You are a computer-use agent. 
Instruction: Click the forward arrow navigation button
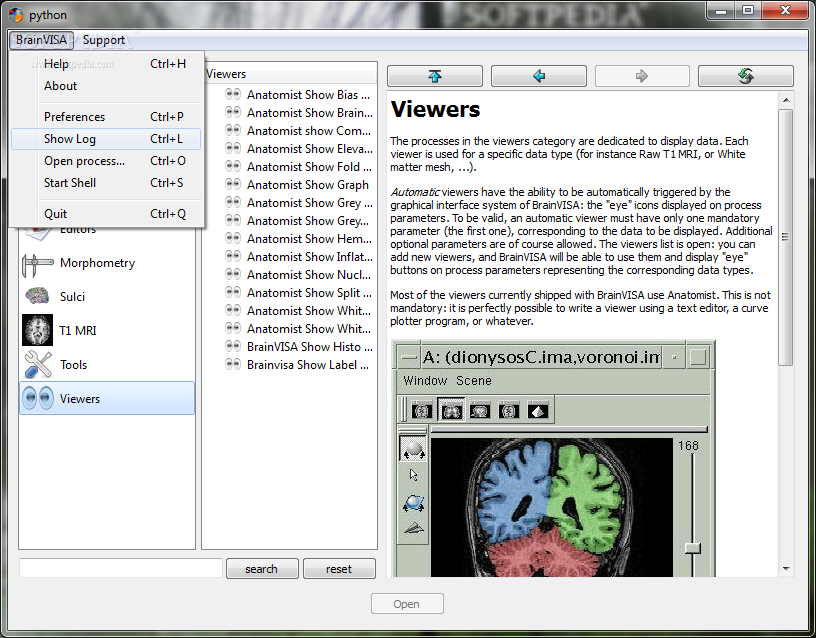(642, 76)
